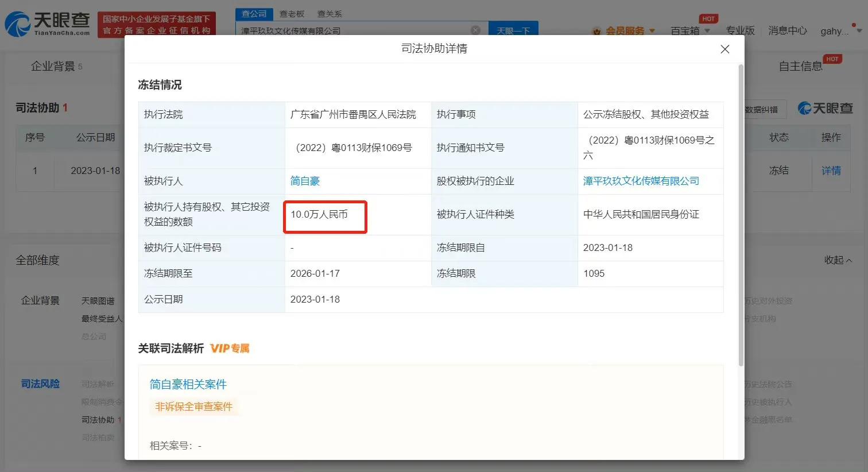Click the 详情 link in the table row
Viewport: 868px width, 472px height.
(x=831, y=171)
